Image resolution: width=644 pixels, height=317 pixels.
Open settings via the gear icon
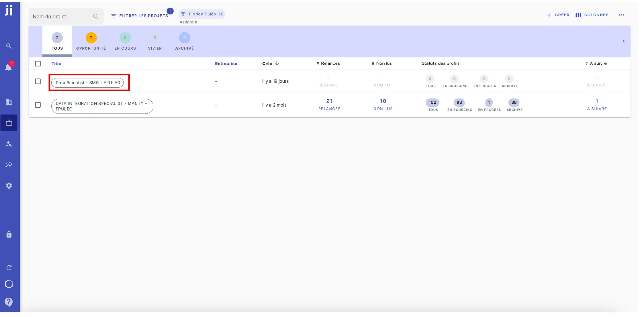tap(9, 185)
